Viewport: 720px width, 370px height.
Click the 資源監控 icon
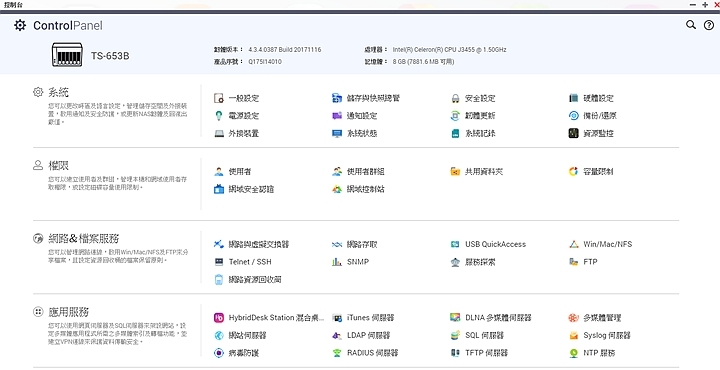pos(573,134)
